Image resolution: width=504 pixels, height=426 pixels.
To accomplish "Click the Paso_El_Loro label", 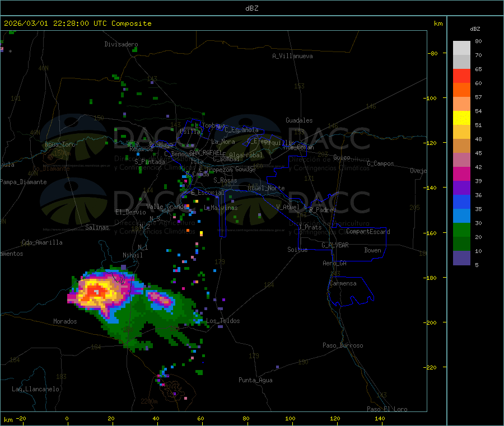I will [x=388, y=409].
